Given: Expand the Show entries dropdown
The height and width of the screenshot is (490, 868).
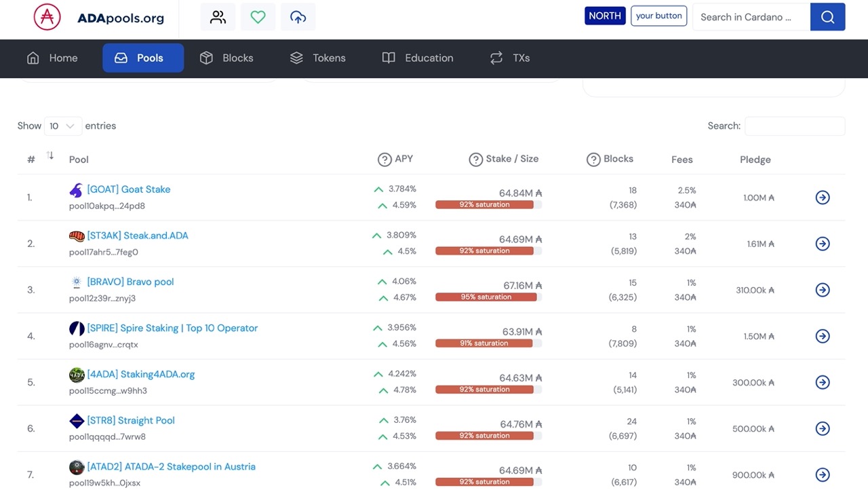Looking at the screenshot, I should pos(62,126).
